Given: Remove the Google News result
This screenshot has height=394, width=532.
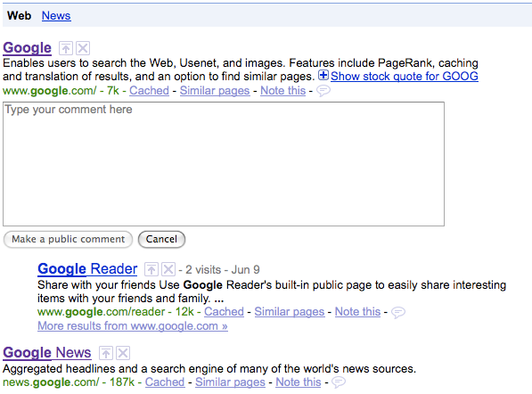Looking at the screenshot, I should [x=123, y=353].
